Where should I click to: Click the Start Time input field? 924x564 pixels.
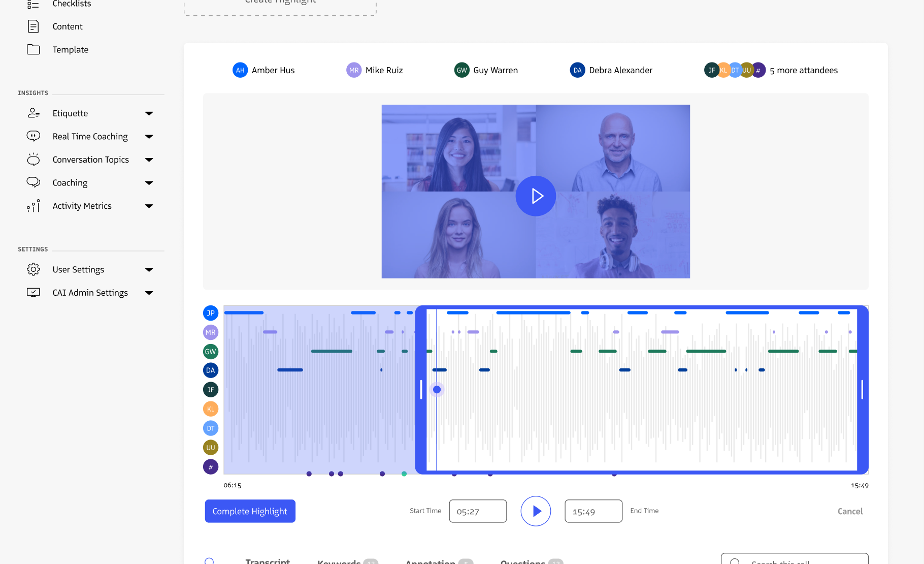pyautogui.click(x=478, y=511)
